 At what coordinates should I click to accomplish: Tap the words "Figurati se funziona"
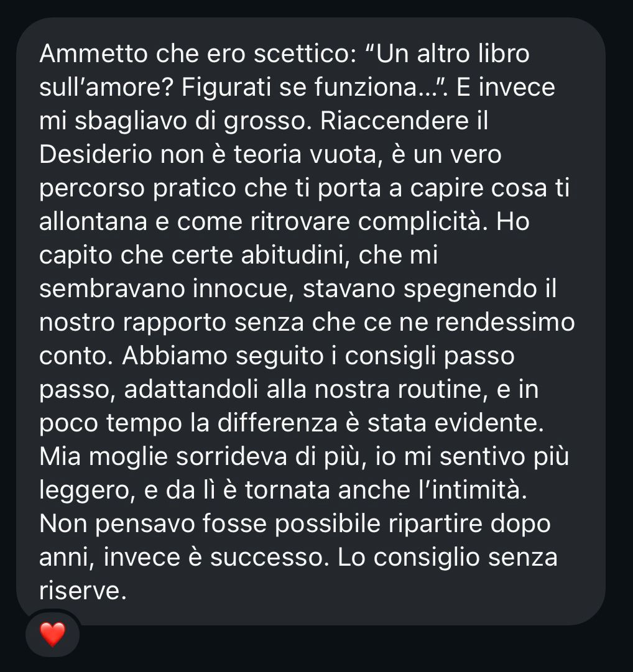coord(300,88)
